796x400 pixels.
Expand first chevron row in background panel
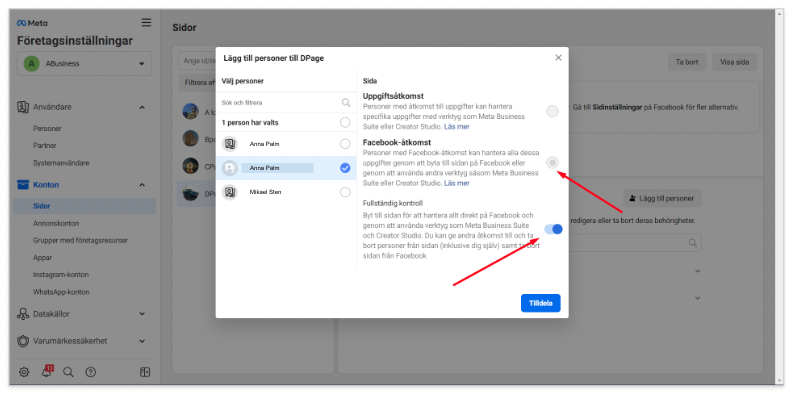click(x=698, y=271)
